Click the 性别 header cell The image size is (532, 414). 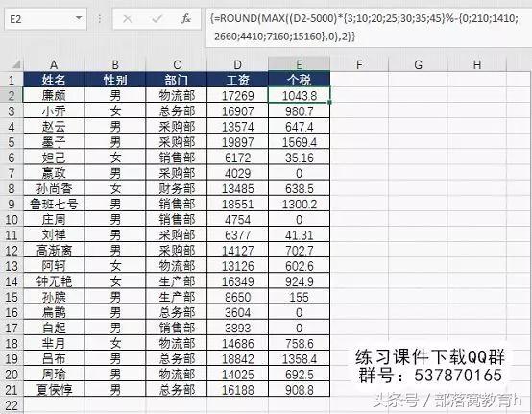click(115, 80)
